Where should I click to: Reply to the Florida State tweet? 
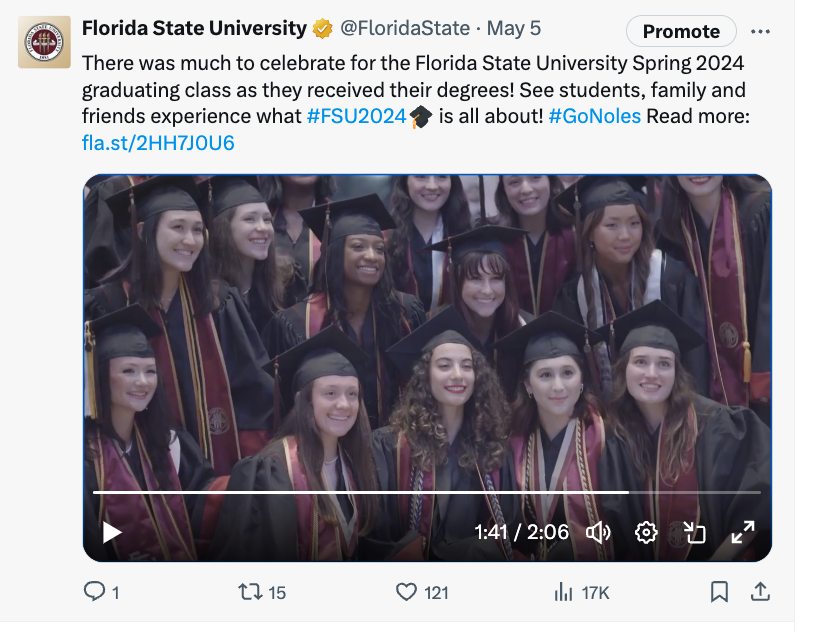pos(95,593)
